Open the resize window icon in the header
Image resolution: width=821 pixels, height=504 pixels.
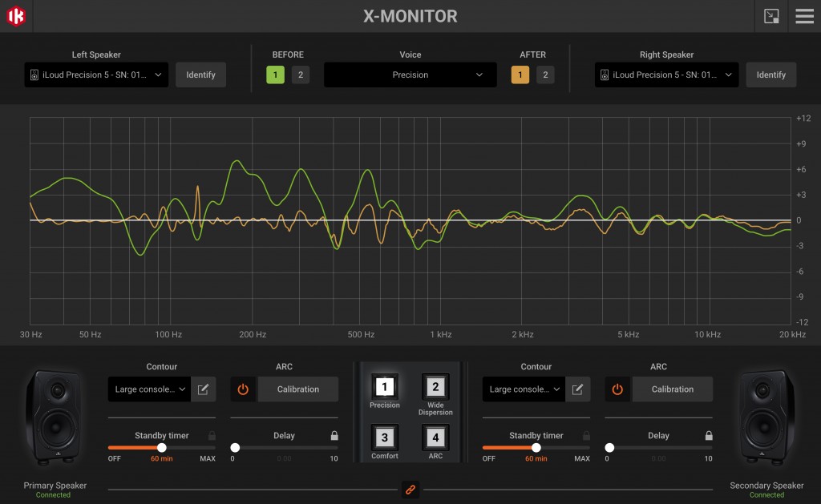[771, 15]
